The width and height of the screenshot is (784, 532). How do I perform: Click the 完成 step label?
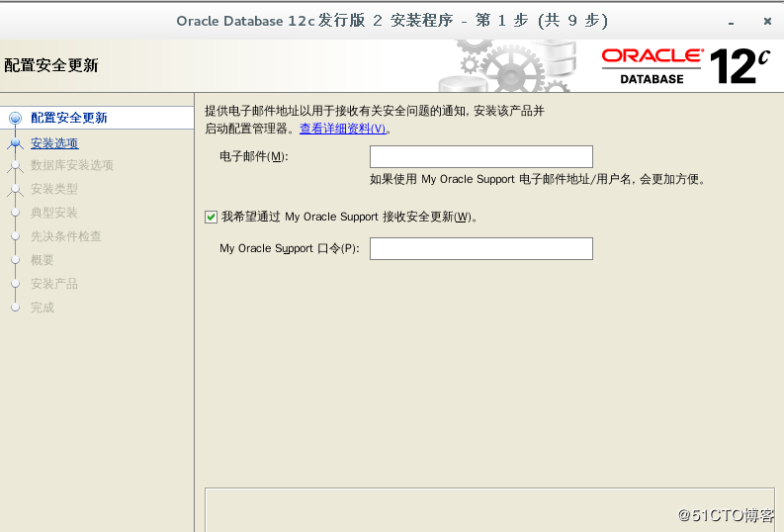coord(42,307)
